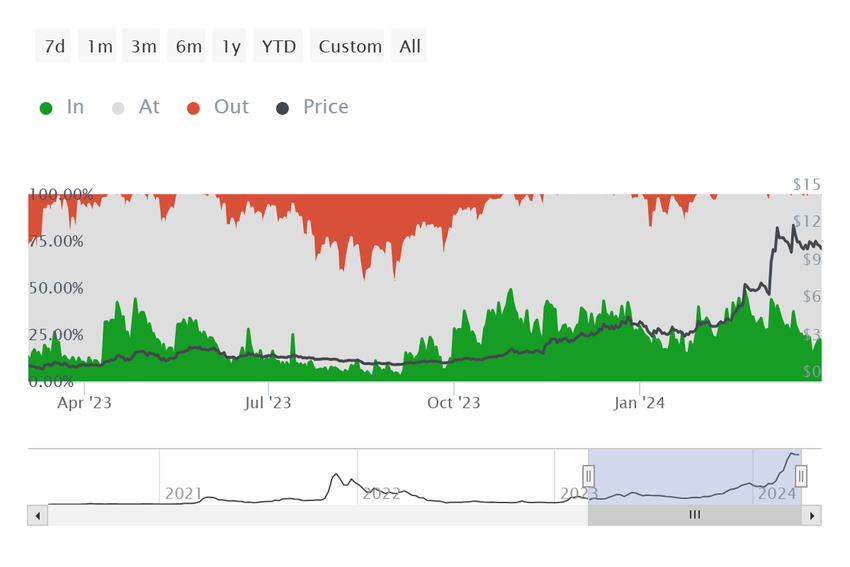Click the 2021 area in navigator

(183, 493)
